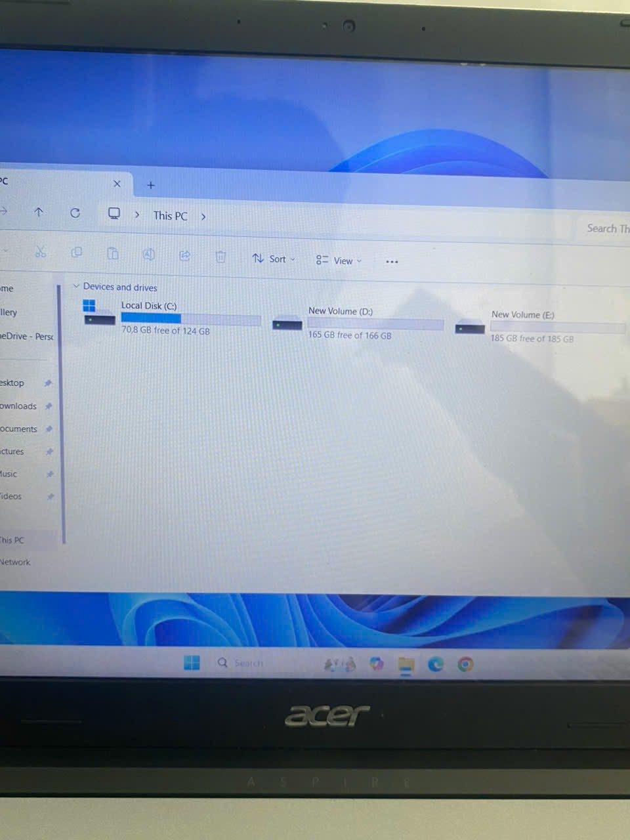
Task: Click the "New Volume (E:)" label
Action: (x=523, y=315)
